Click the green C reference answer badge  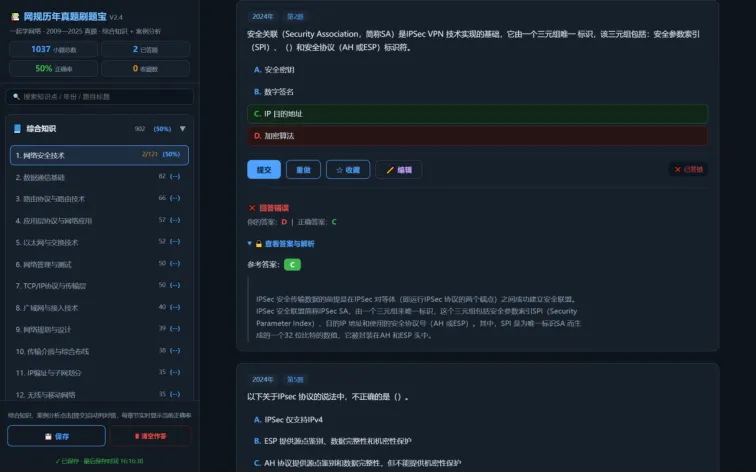point(292,265)
